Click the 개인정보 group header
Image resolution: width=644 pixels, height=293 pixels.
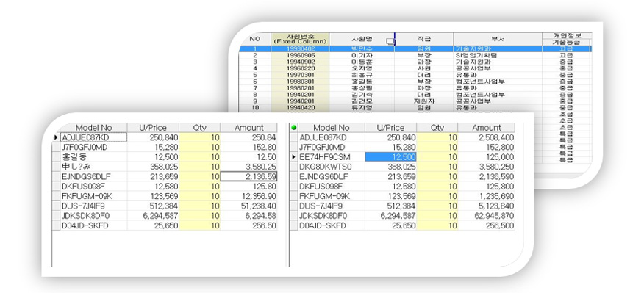pyautogui.click(x=567, y=36)
